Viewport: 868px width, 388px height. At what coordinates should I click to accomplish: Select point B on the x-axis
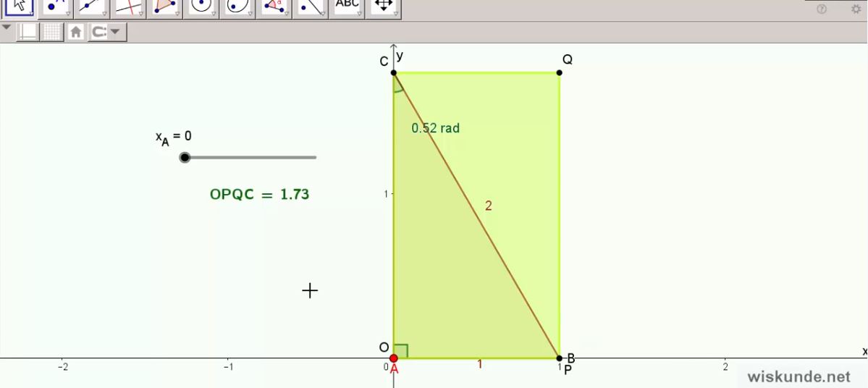tap(559, 358)
